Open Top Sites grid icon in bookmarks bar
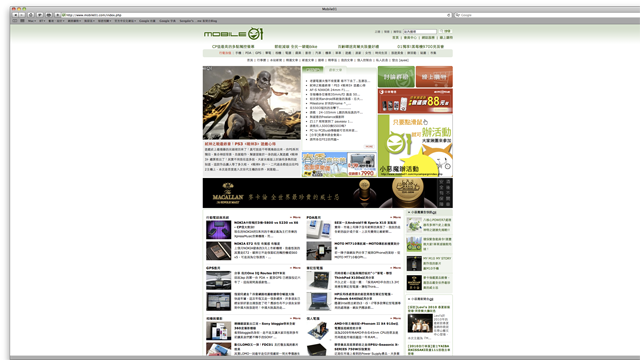640x360 pixels. [x=22, y=21]
